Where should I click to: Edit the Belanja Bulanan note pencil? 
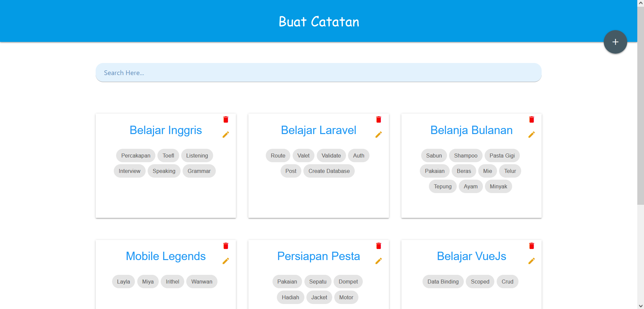tap(532, 134)
